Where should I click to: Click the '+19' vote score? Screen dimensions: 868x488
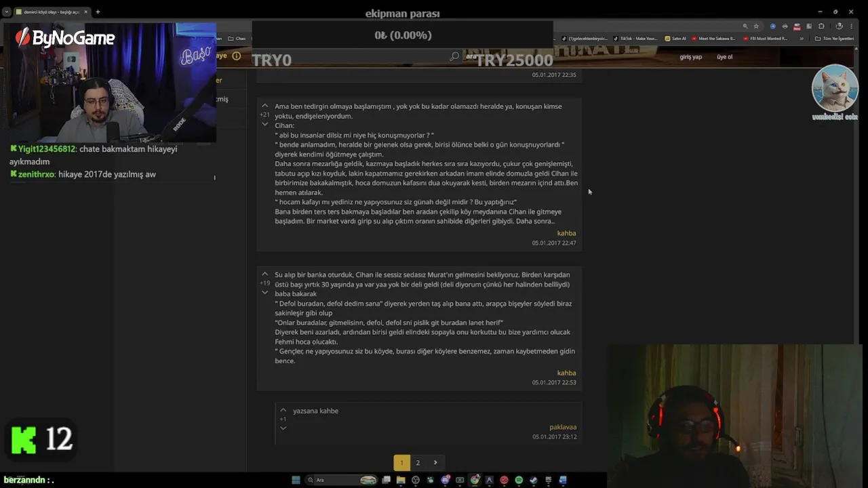264,283
